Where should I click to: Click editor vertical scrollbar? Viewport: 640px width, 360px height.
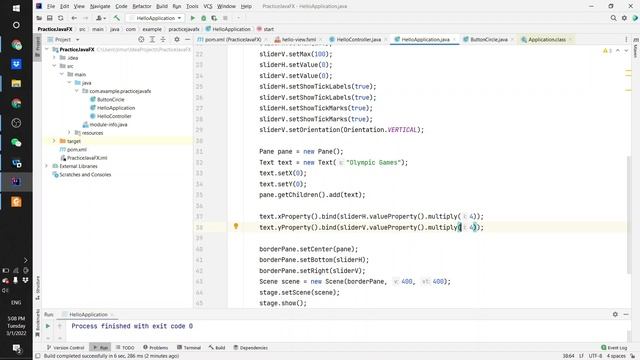pos(629,216)
